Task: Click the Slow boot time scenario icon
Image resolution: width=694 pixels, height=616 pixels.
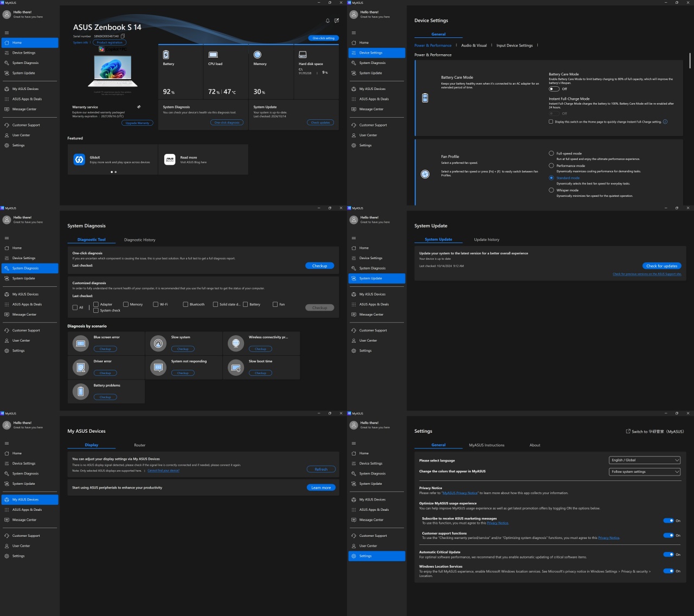Action: (x=236, y=367)
